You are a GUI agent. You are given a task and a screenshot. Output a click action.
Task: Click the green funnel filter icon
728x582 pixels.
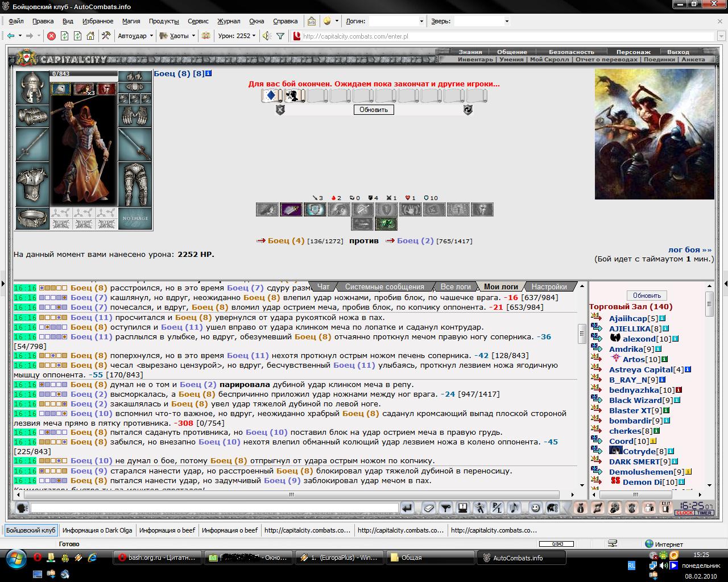[280, 36]
